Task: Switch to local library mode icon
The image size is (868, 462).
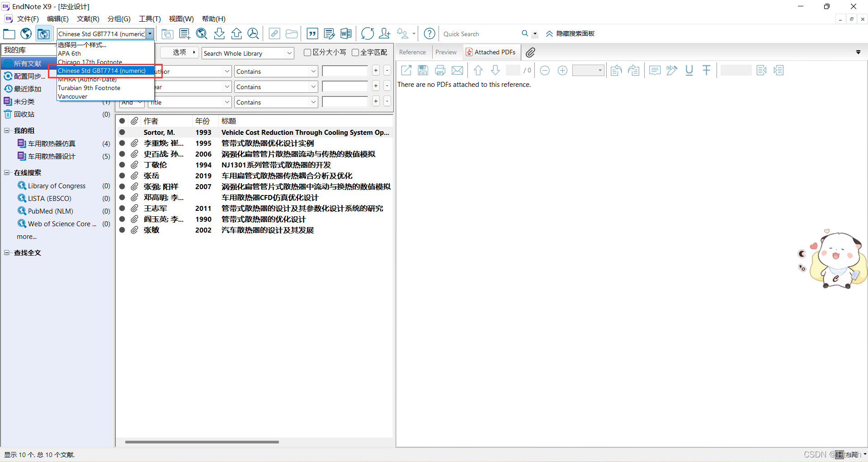Action: pyautogui.click(x=9, y=34)
